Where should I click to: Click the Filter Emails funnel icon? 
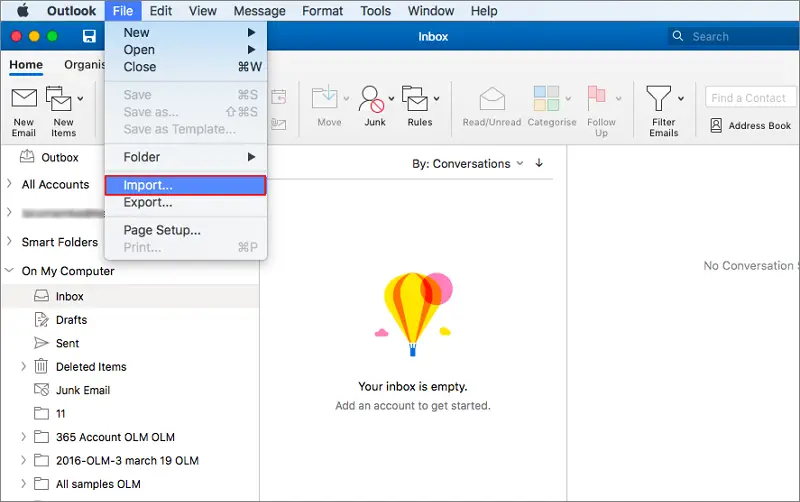click(x=659, y=98)
